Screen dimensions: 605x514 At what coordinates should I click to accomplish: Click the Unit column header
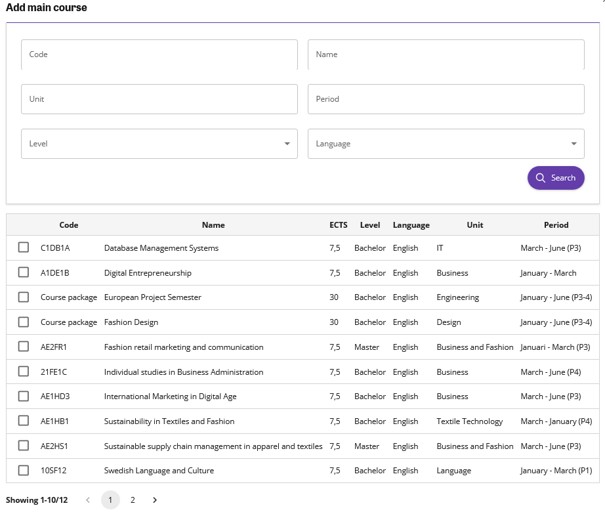pyautogui.click(x=475, y=225)
